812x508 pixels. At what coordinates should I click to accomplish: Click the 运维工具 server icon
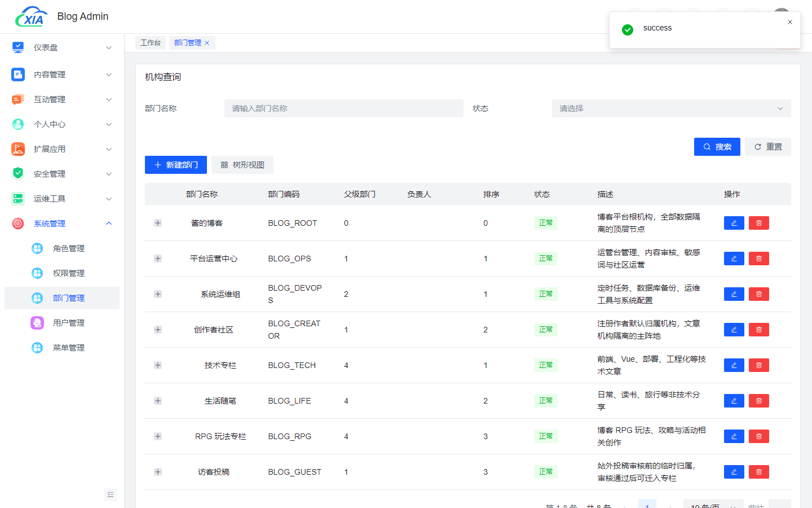click(x=18, y=199)
